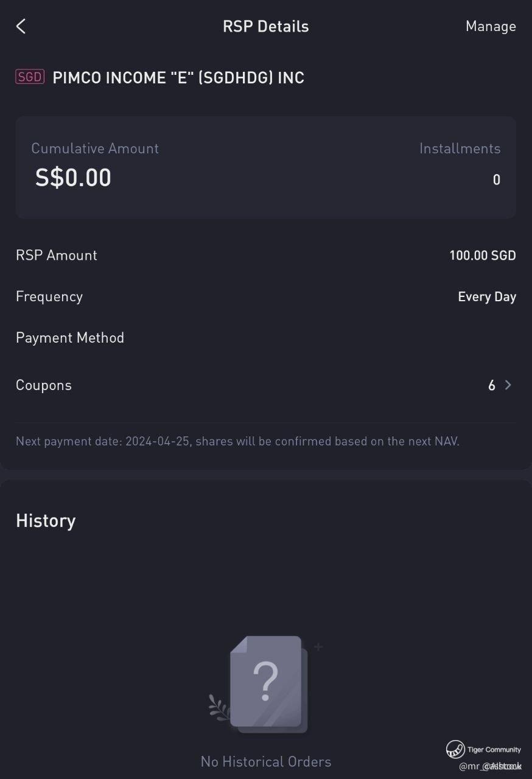The image size is (532, 779).
Task: Expand the Coupons chevron arrow
Action: [508, 385]
